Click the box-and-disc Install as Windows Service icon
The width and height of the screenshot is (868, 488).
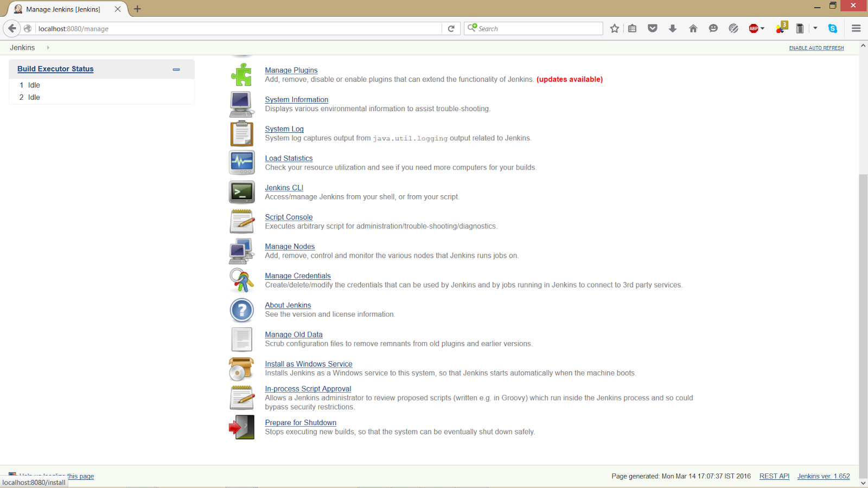pyautogui.click(x=241, y=369)
